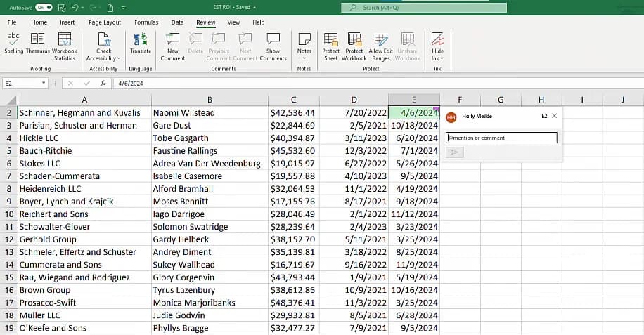Click the mention or comment text field
This screenshot has width=644, height=335.
click(x=502, y=138)
